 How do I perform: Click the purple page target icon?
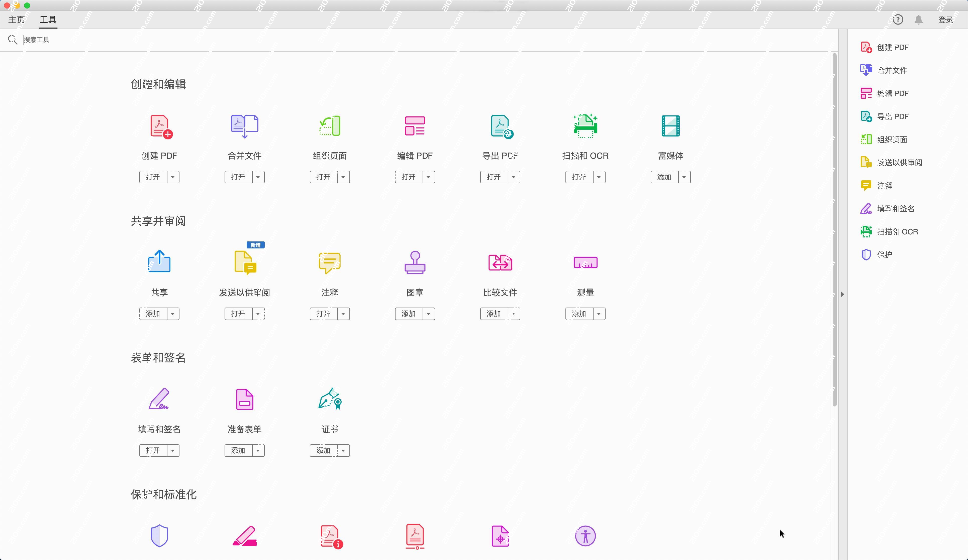pos(500,536)
